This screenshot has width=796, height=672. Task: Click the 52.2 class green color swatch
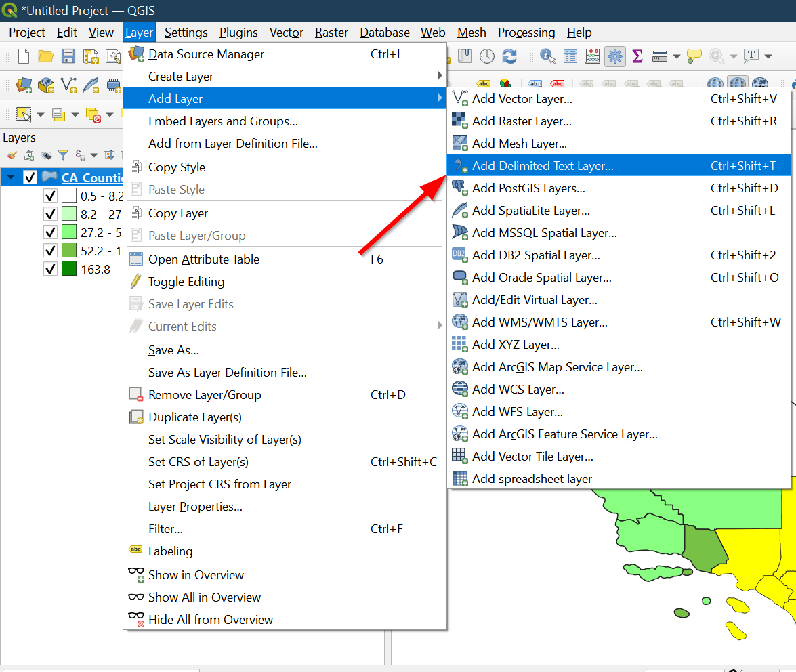tap(69, 251)
